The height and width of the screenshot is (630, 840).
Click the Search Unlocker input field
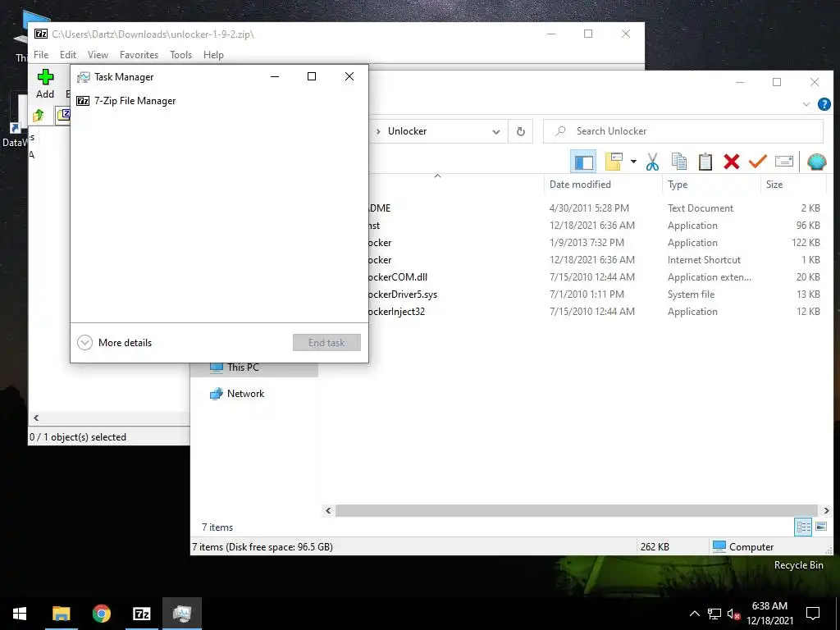[683, 131]
